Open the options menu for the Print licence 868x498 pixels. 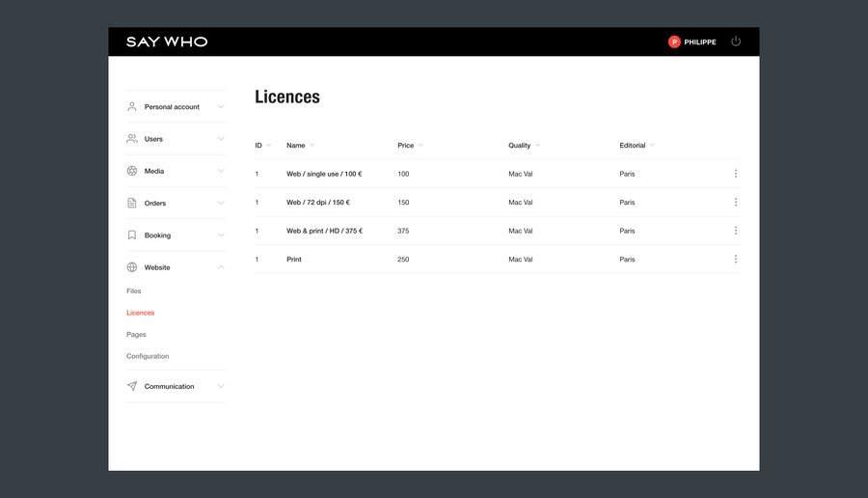[736, 259]
